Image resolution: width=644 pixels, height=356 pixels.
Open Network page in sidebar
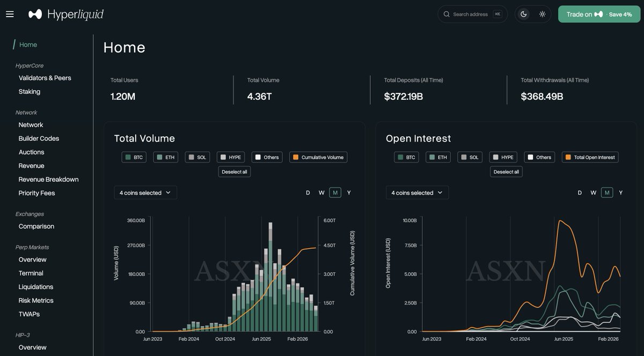click(31, 125)
